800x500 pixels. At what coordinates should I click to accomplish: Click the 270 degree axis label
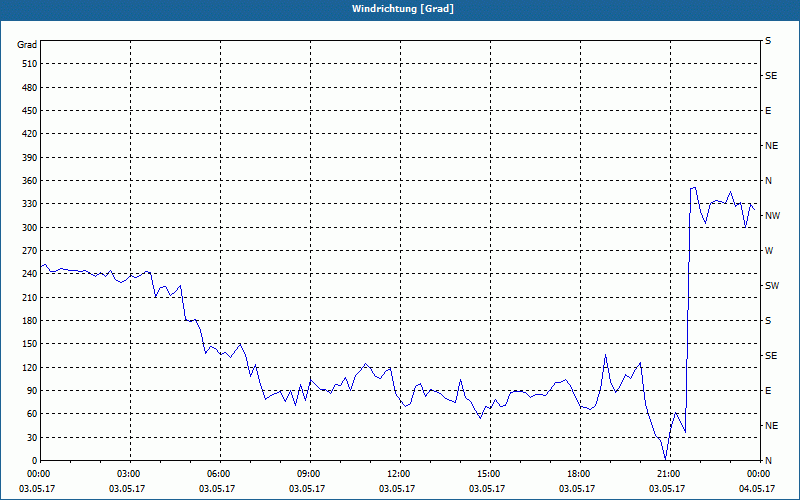pyautogui.click(x=29, y=251)
